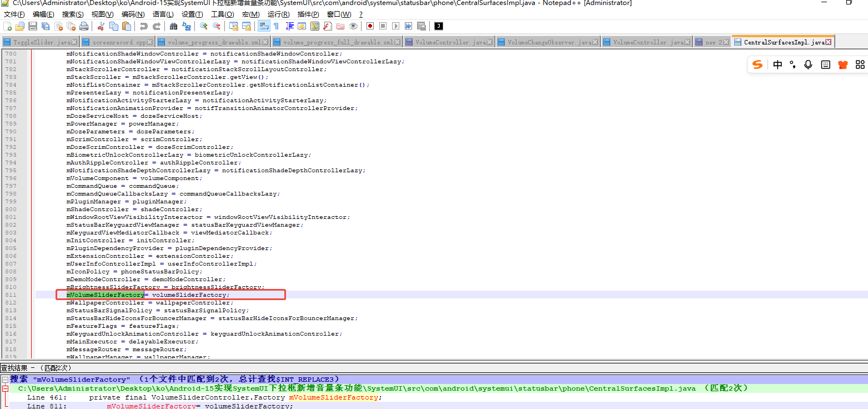The height and width of the screenshot is (409, 868).
Task: Open the 设置(T) menu
Action: (192, 14)
